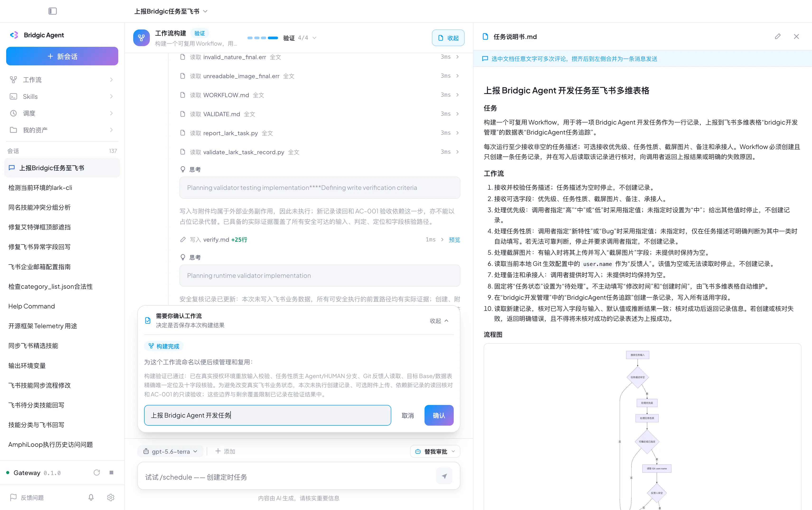Viewport: 812px width, 510px height.
Task: Open the 修复飞书异常字段回写 conversation
Action: click(62, 247)
